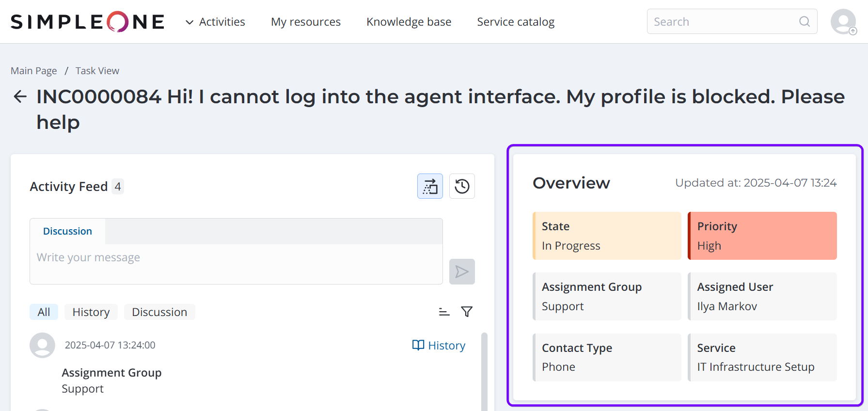Click the magnifier search icon
This screenshot has width=868, height=411.
[x=804, y=22]
